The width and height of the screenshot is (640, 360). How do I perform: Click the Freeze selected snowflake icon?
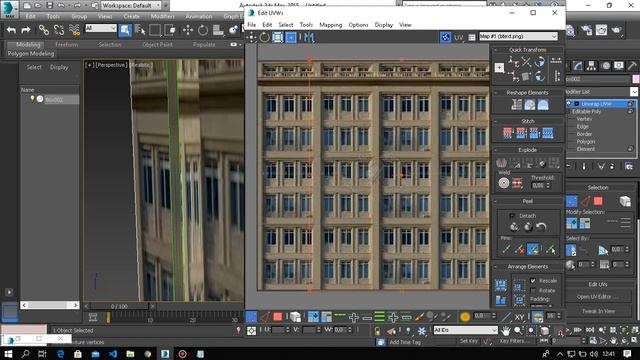coord(422,331)
